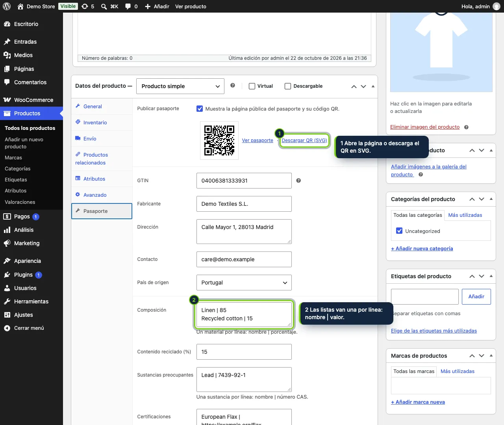Open the search ⌘K command palette

tap(109, 6)
